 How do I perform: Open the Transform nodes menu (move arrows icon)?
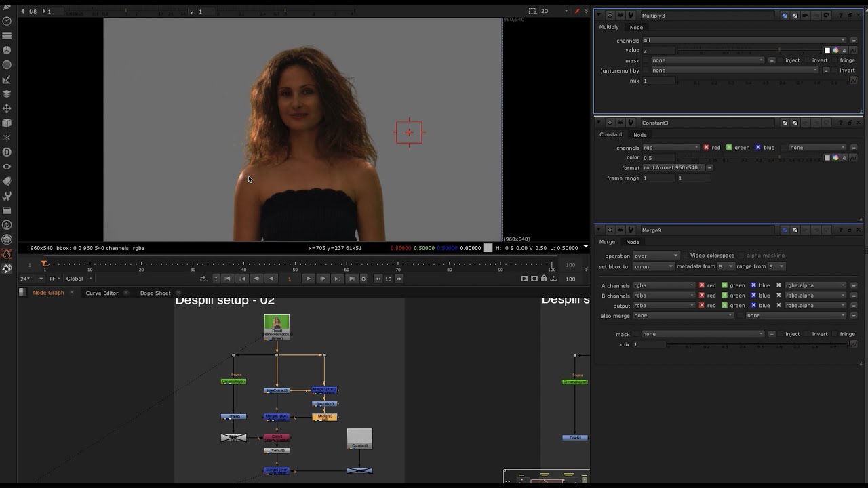click(7, 108)
